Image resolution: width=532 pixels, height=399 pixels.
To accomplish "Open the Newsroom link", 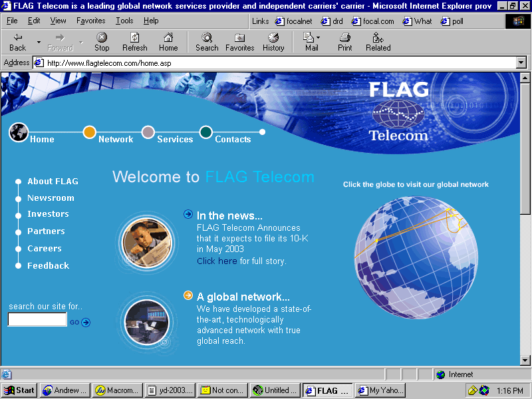I will pyautogui.click(x=51, y=198).
